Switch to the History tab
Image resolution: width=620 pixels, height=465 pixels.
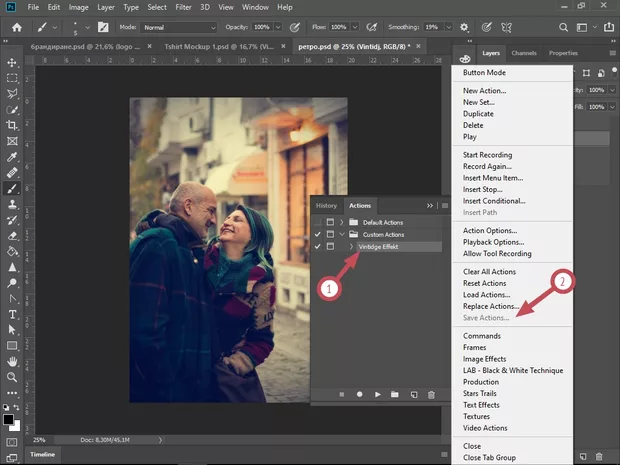(x=326, y=204)
